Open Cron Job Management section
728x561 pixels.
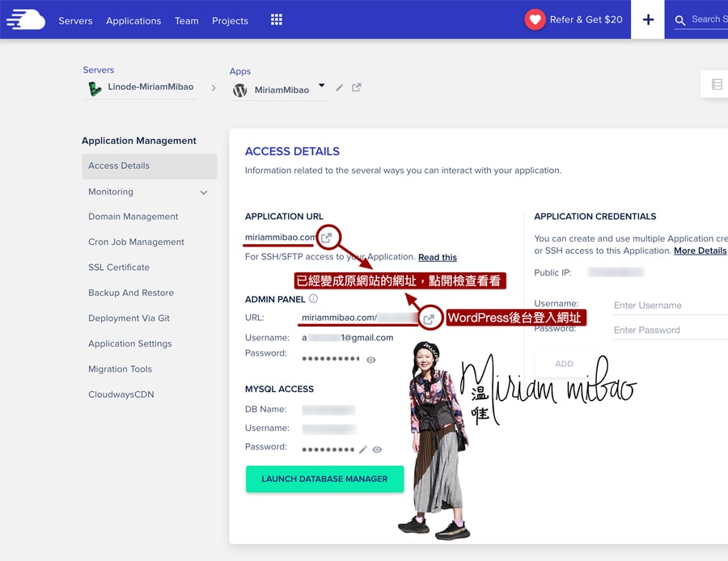point(136,242)
